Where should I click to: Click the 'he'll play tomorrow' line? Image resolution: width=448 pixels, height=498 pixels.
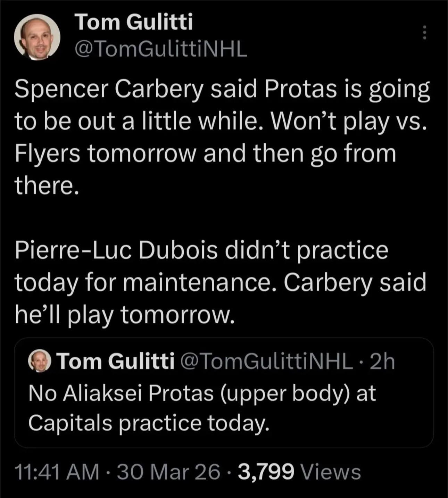tap(123, 314)
